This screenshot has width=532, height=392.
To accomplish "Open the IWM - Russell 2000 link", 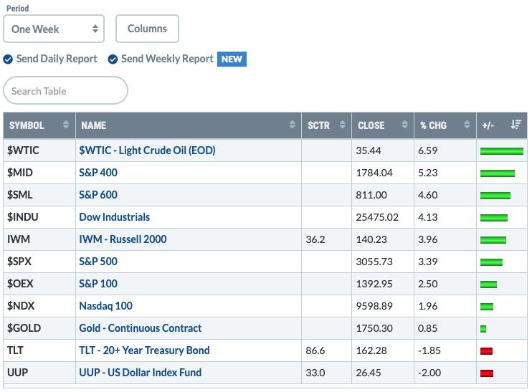I will tap(123, 239).
